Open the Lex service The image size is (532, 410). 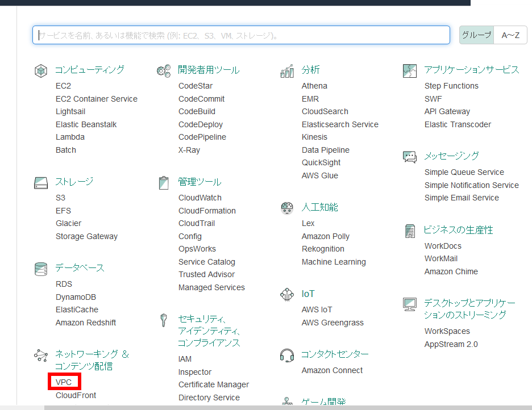(x=308, y=223)
